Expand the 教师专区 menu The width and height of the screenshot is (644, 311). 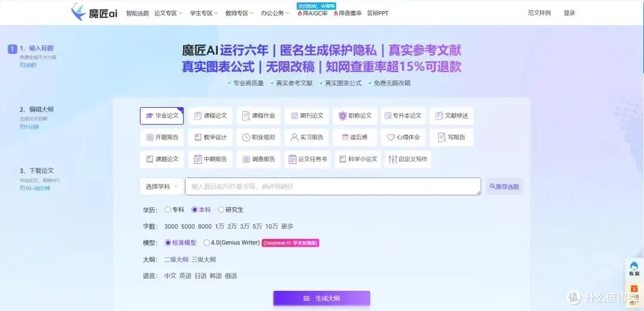pyautogui.click(x=240, y=13)
